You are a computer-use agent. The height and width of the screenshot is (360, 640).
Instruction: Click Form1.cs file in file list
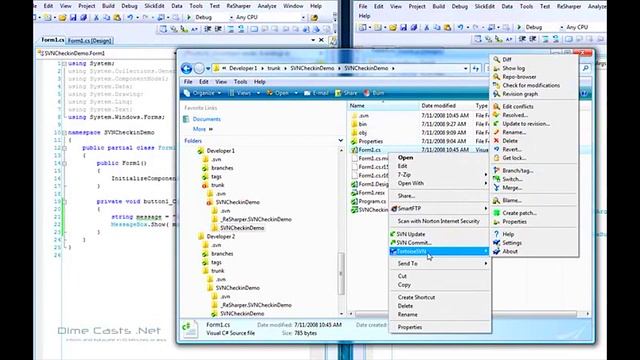(369, 150)
